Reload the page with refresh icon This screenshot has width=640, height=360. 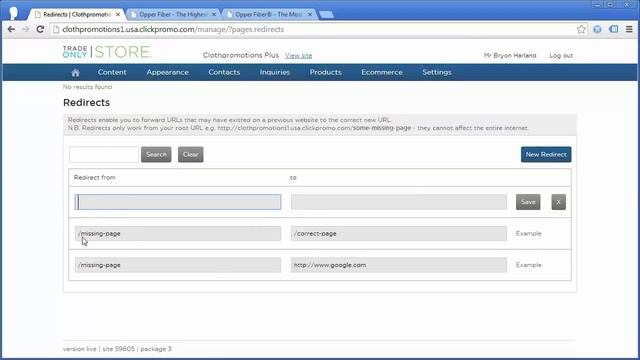point(40,29)
